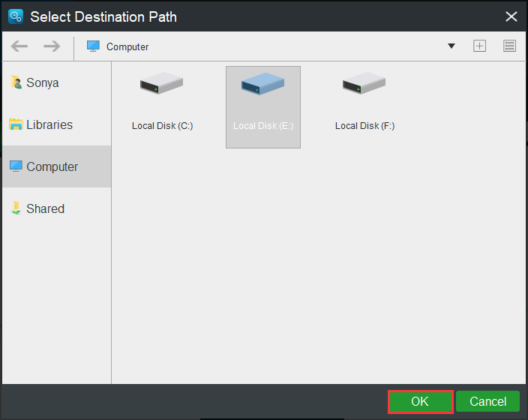This screenshot has width=528, height=420.
Task: Create a new folder with plus icon
Action: (x=479, y=46)
